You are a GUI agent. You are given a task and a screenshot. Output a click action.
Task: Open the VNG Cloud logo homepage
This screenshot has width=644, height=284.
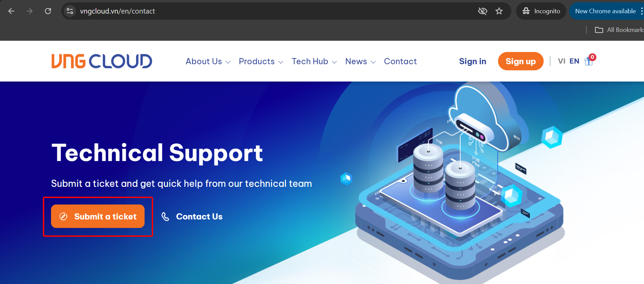coord(102,61)
